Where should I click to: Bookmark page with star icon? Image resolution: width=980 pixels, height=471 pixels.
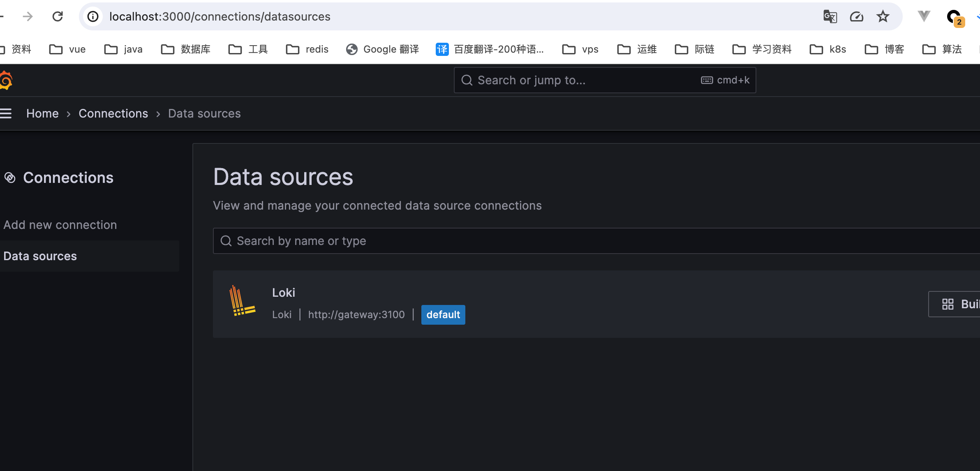tap(883, 16)
